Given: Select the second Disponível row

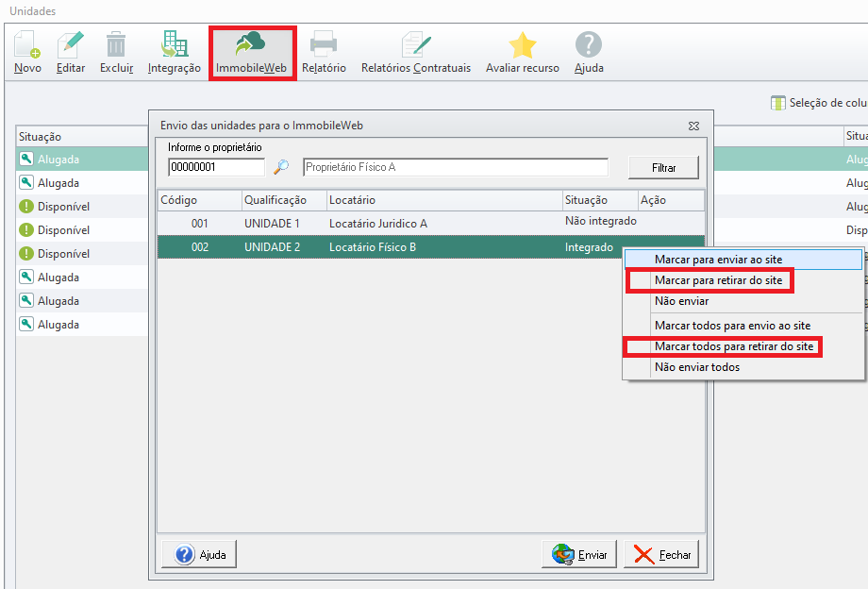Looking at the screenshot, I should pos(82,229).
